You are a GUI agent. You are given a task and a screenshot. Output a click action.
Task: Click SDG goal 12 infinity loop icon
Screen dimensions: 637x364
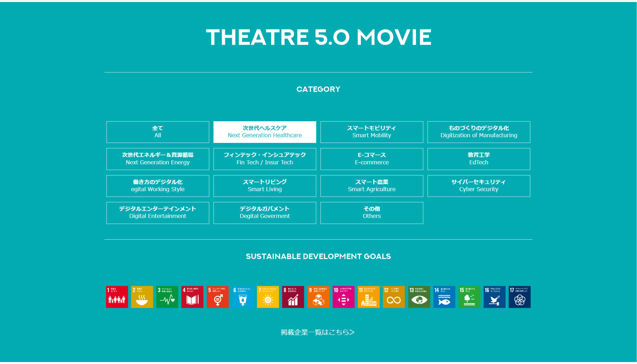(394, 297)
